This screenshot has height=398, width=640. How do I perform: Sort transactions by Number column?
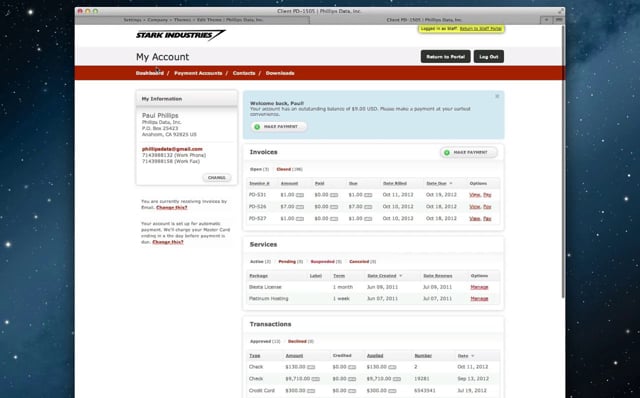point(423,356)
